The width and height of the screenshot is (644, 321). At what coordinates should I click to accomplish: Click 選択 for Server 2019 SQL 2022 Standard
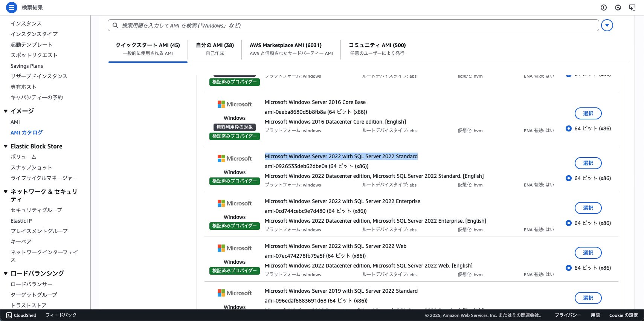coord(588,298)
